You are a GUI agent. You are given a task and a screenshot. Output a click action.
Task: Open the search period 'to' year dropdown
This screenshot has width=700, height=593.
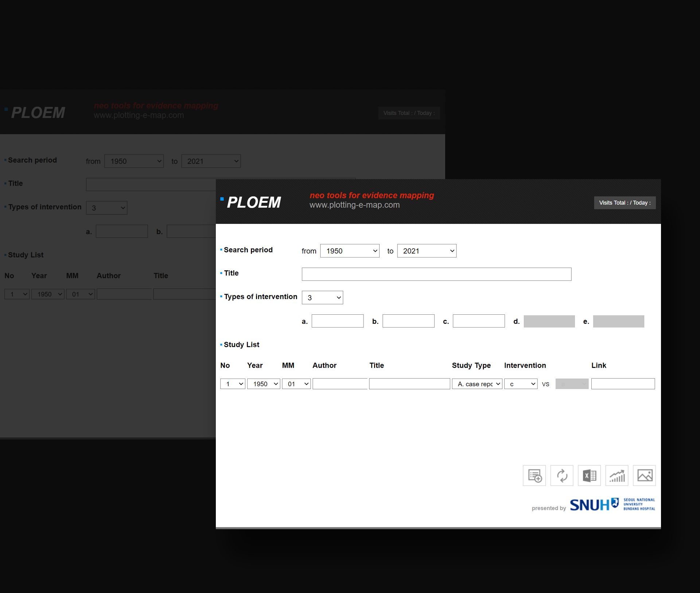(427, 251)
